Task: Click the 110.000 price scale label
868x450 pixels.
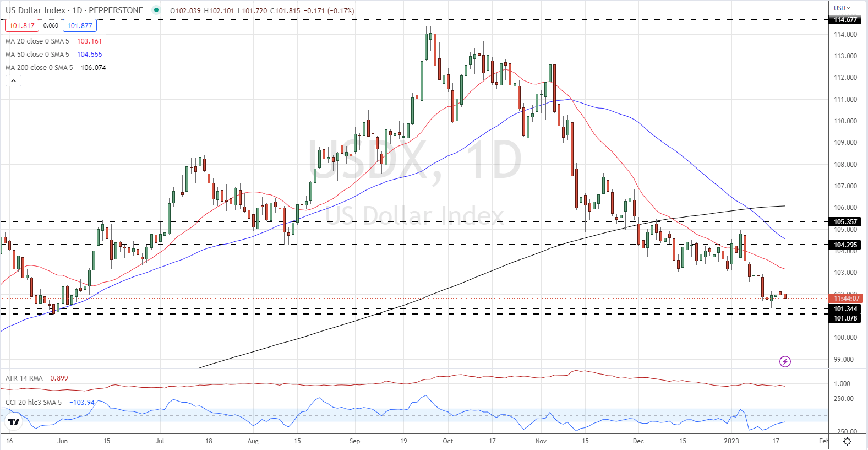Action: pyautogui.click(x=845, y=121)
